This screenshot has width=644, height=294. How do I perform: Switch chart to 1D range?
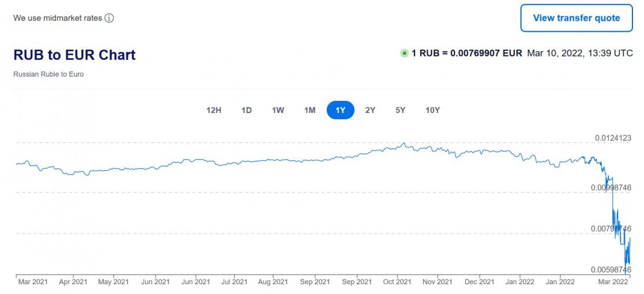click(x=246, y=110)
